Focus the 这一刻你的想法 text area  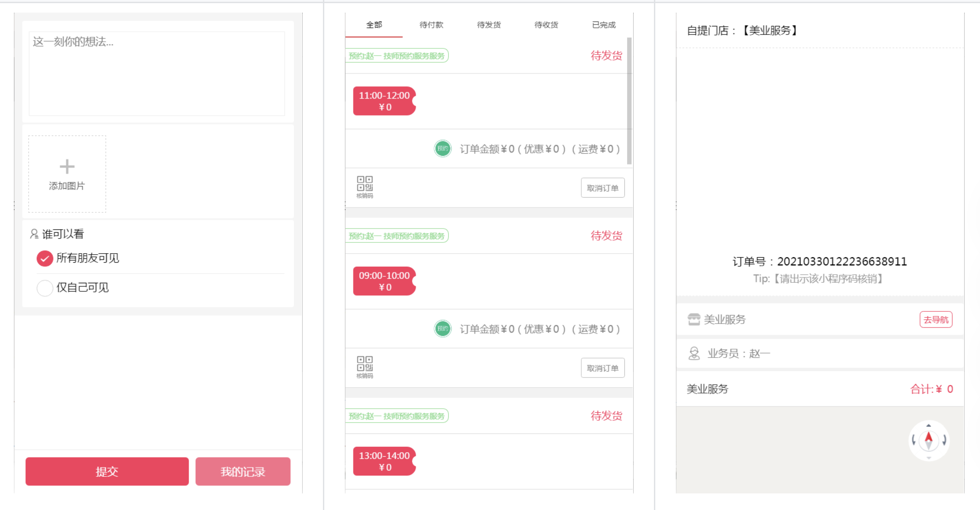pyautogui.click(x=157, y=73)
